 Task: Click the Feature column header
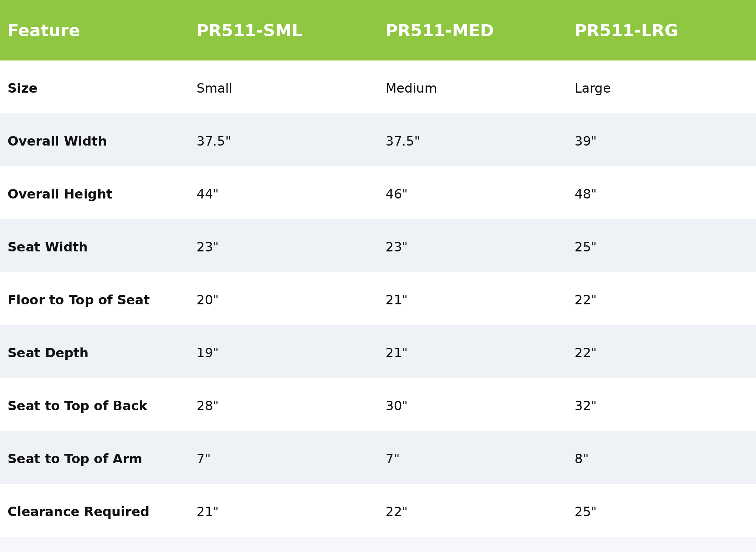(44, 31)
